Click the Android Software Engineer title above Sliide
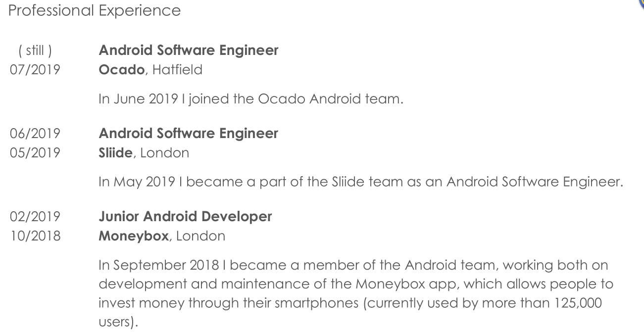This screenshot has width=644, height=332. click(x=189, y=134)
